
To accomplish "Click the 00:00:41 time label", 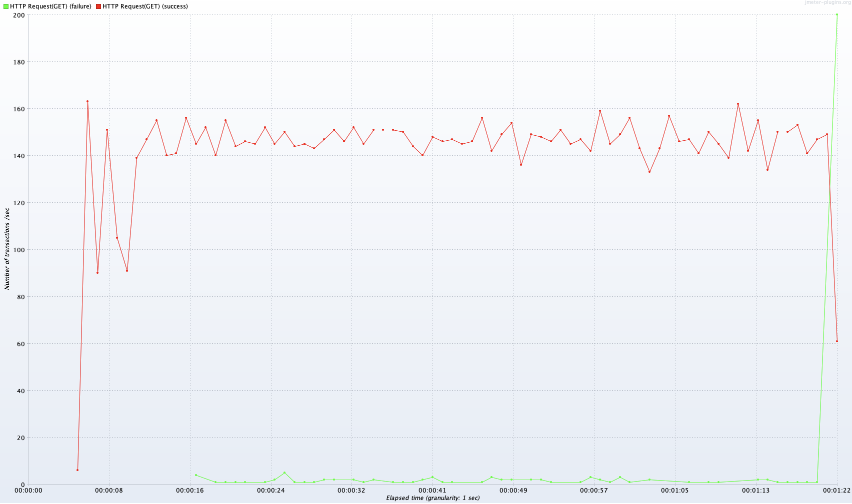I will point(432,491).
